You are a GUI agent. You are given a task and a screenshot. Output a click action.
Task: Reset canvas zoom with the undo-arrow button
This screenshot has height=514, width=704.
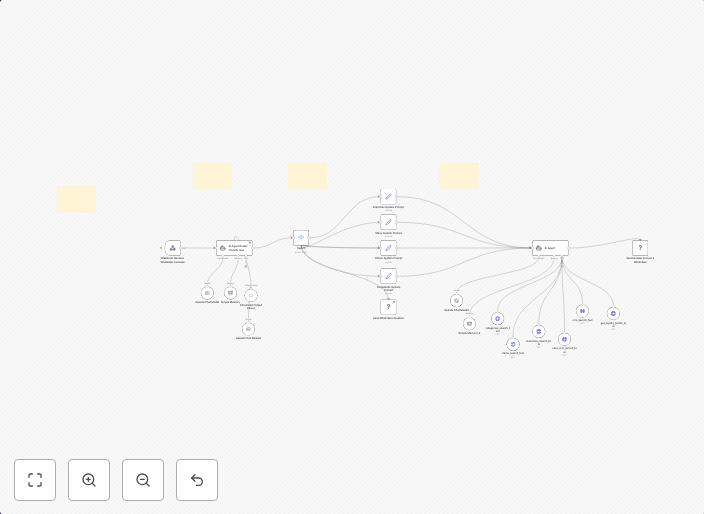pos(197,480)
